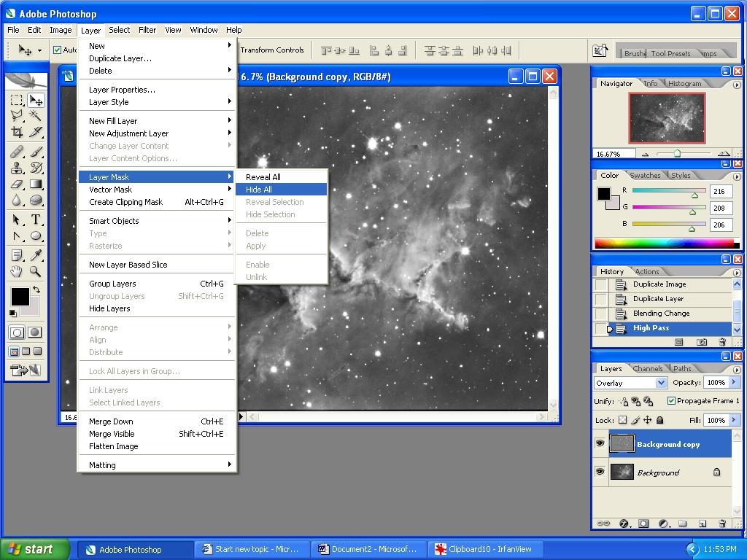The width and height of the screenshot is (747, 560).
Task: Select the Clone Stamp tool
Action: pyautogui.click(x=18, y=168)
